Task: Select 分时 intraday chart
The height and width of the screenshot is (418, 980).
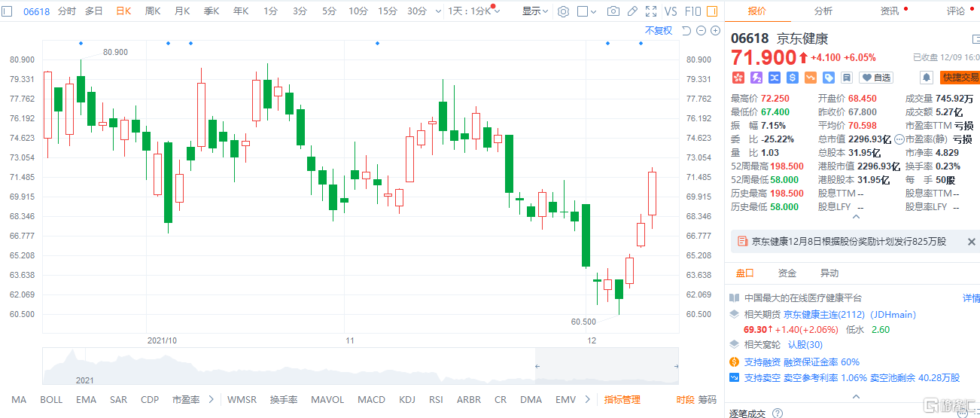Action: coord(66,11)
